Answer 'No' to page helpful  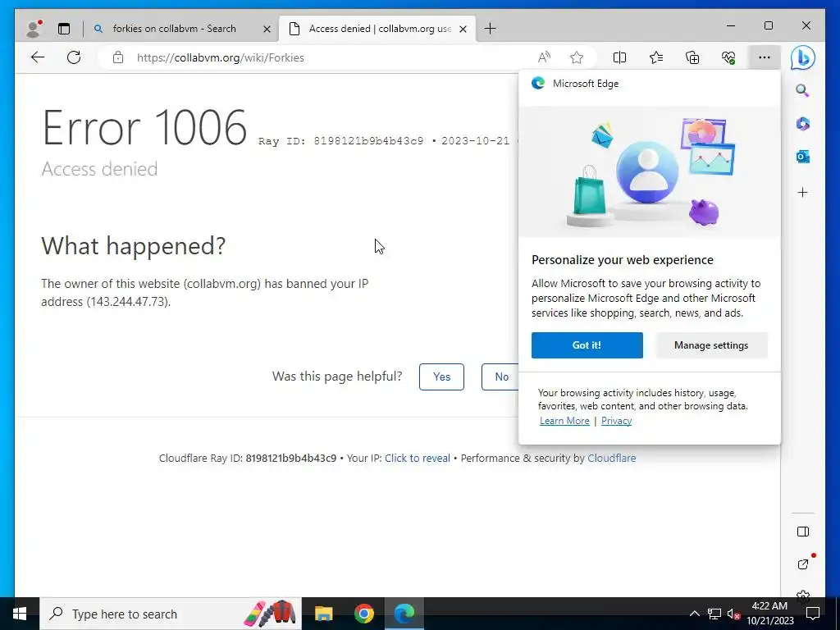point(501,377)
